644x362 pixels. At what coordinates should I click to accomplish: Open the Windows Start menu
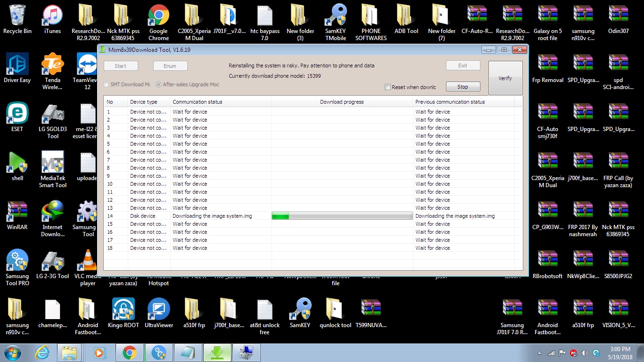[x=12, y=353]
